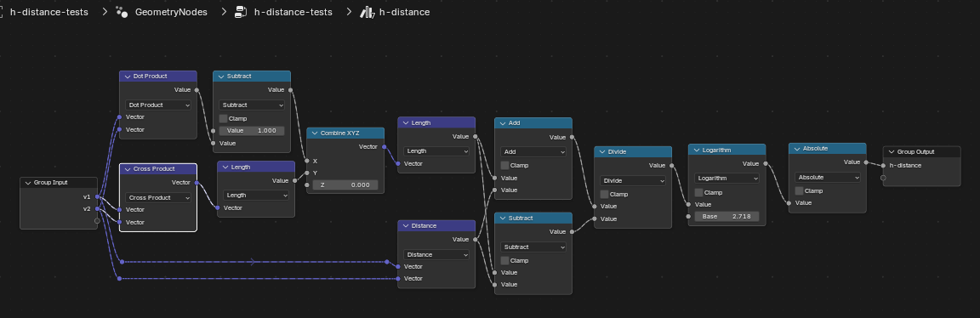Click the Value output socket of Divide node

tap(672, 166)
